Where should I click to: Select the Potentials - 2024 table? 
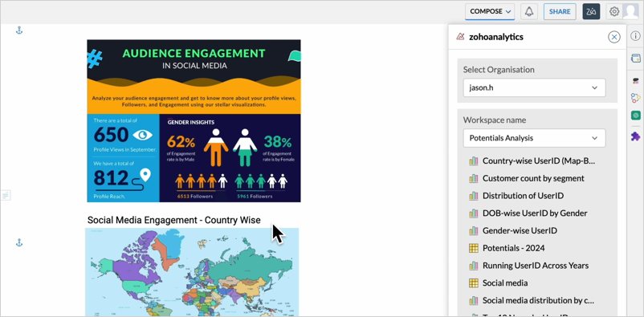pos(513,248)
